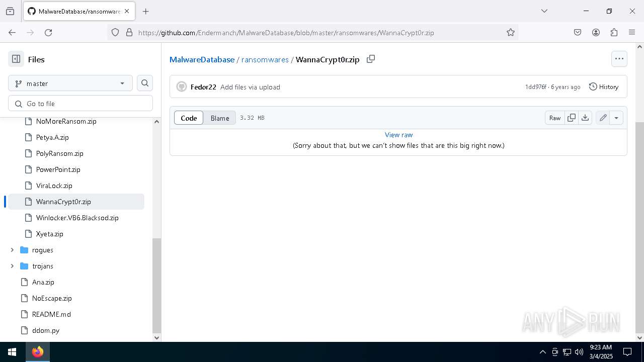This screenshot has width=644, height=362.
Task: Show hidden system tray icons
Action: pos(542,352)
